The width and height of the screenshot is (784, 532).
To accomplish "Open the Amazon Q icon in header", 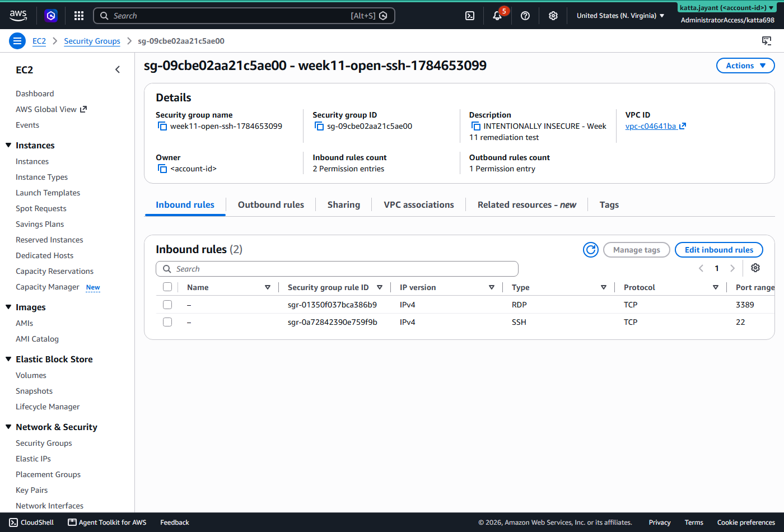I will 51,16.
